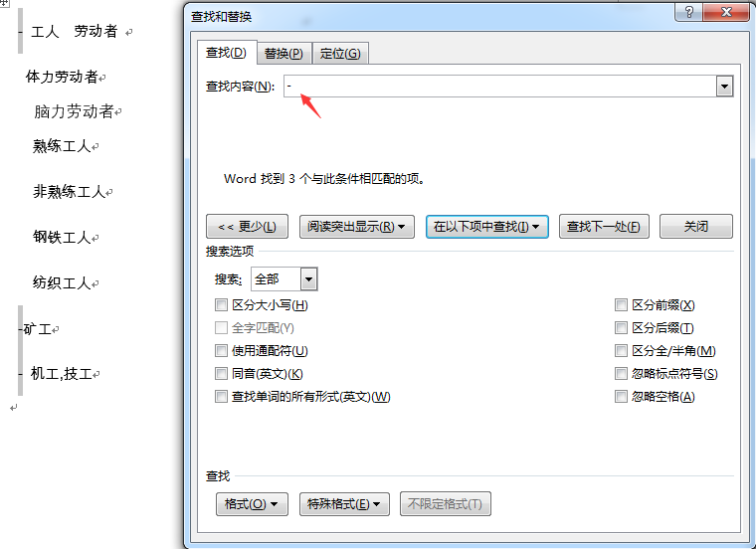This screenshot has width=756, height=549.
Task: Open the 阅读突出显示(R) dropdown
Action: click(x=357, y=227)
